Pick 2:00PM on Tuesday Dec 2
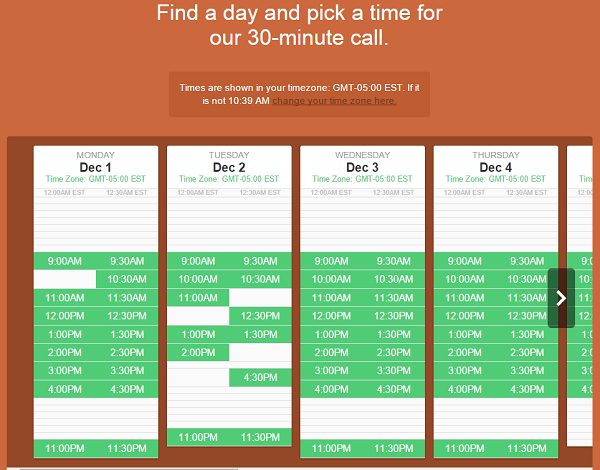This screenshot has height=470, width=600. point(198,352)
